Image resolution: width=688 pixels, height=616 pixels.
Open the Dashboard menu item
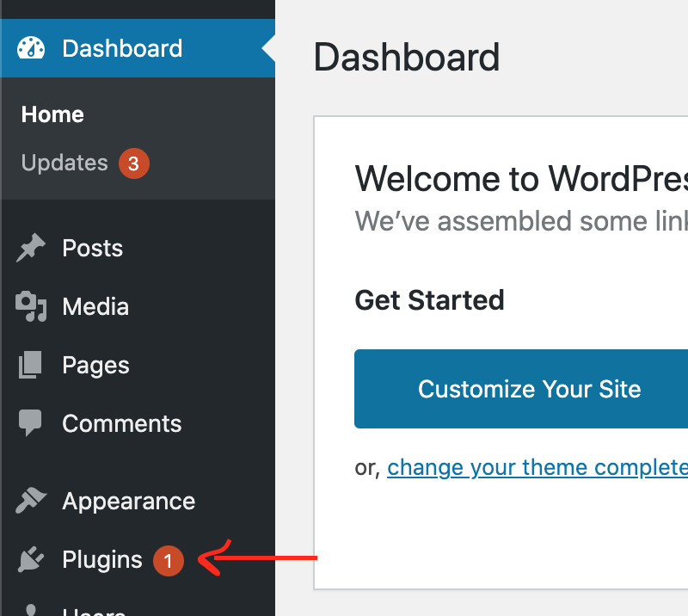(138, 48)
